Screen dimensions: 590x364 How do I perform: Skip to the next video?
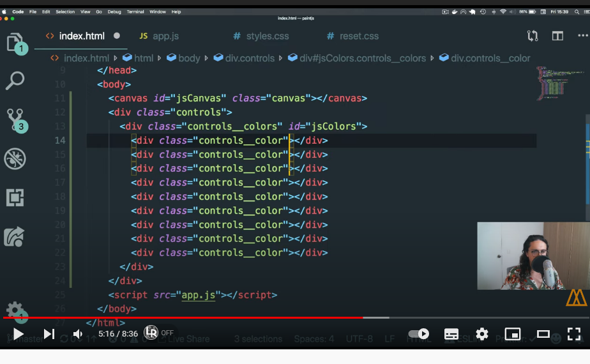click(49, 333)
